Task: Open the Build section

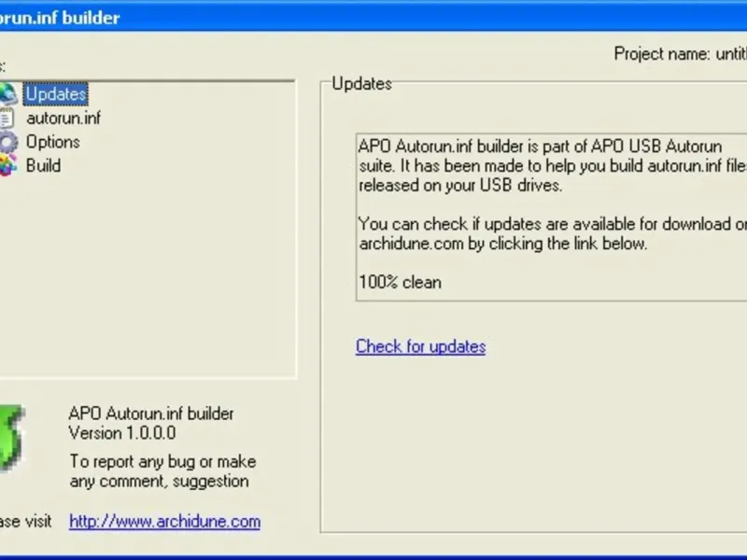Action: (x=43, y=166)
